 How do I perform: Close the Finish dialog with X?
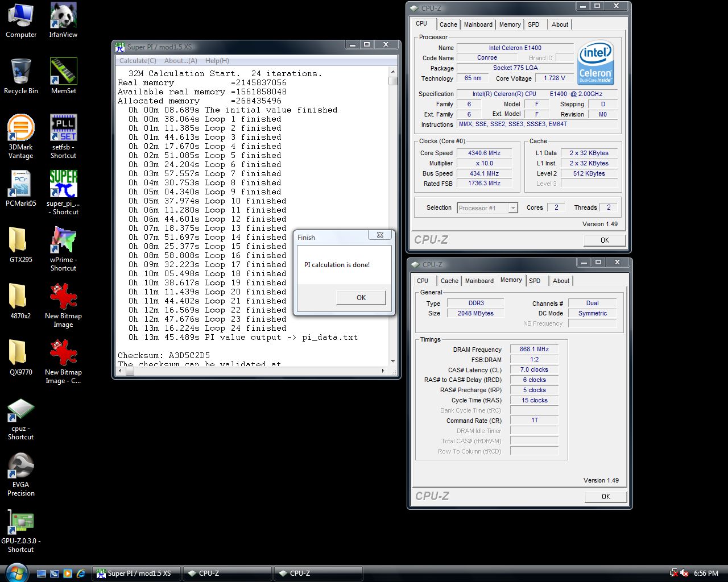point(380,235)
